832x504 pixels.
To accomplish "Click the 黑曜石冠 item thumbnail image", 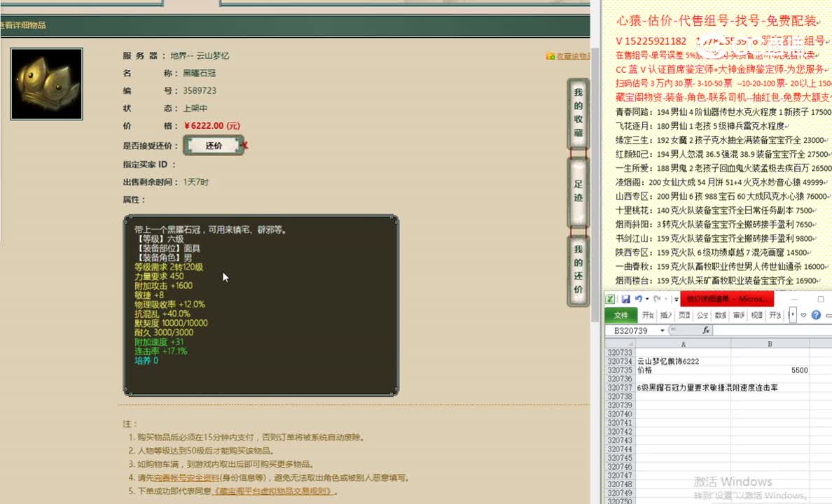I will click(46, 83).
